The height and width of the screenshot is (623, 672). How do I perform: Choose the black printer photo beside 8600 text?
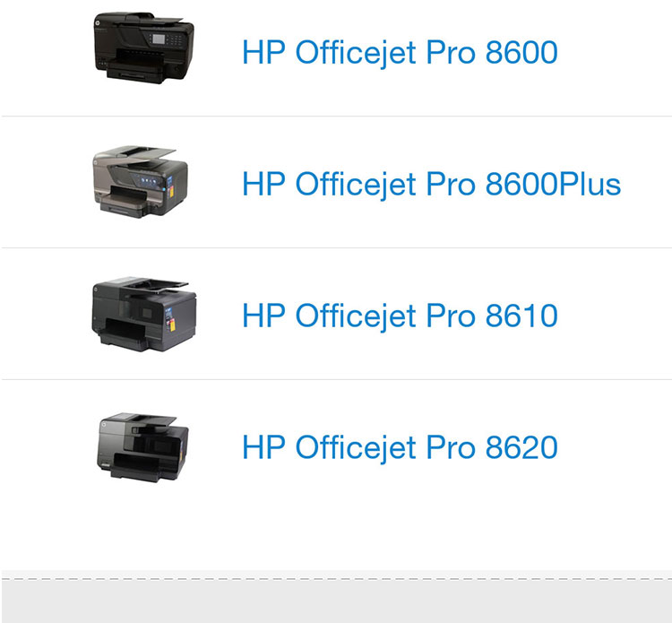[x=143, y=48]
